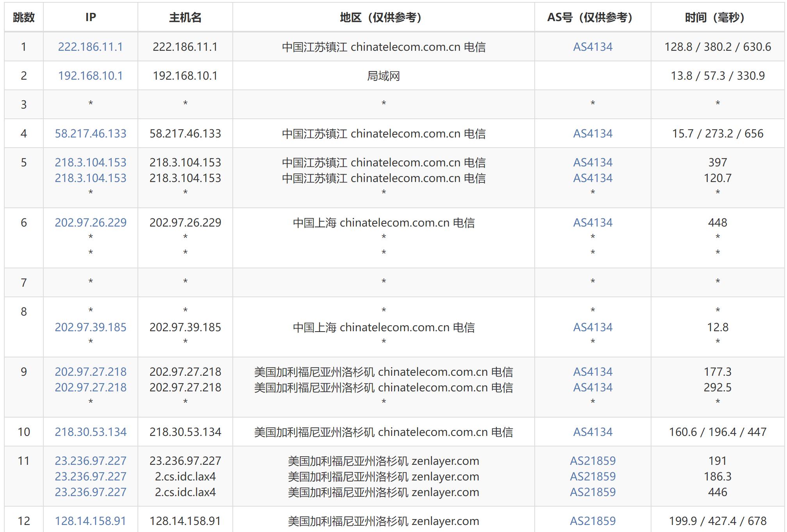Select the time cell 160.6 / 196.4 / 447
Image resolution: width=787 pixels, height=532 pixels.
[717, 432]
